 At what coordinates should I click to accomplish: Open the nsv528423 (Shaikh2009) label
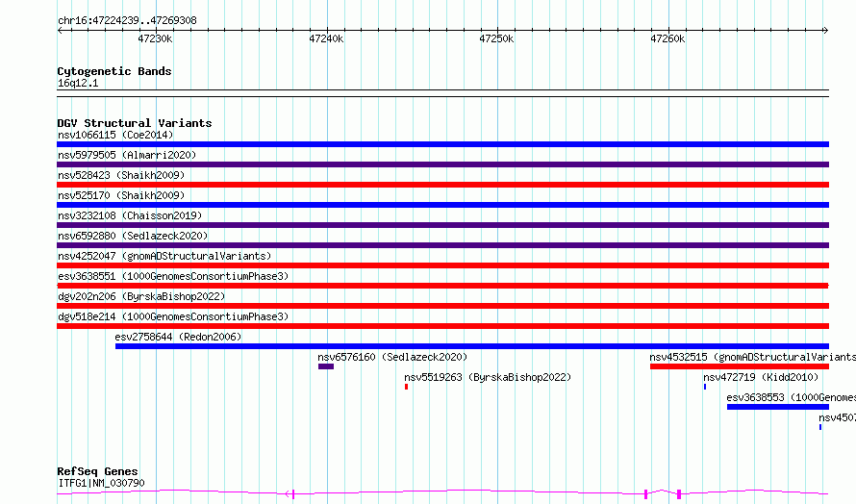(x=121, y=175)
